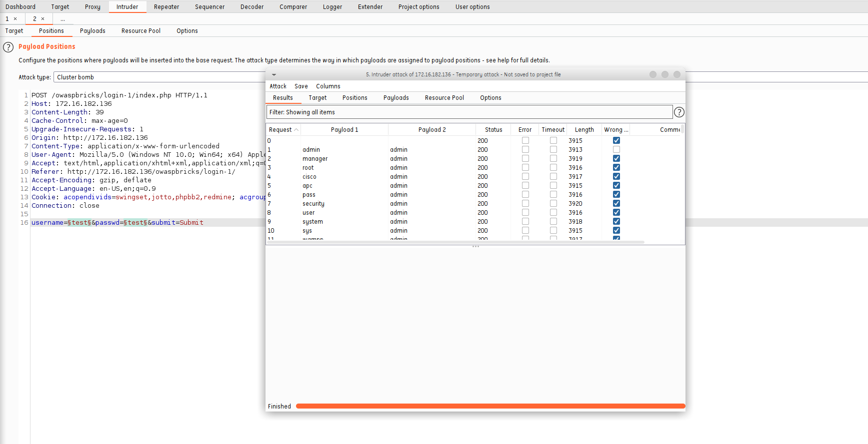Add a new Intruder tab with the ellipsis
Viewport: 868px width, 444px height.
point(62,19)
